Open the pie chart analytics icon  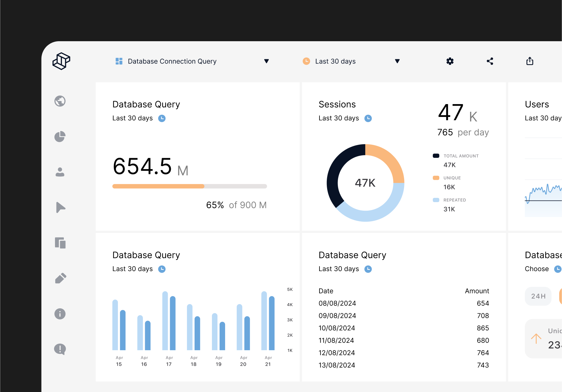tap(60, 136)
